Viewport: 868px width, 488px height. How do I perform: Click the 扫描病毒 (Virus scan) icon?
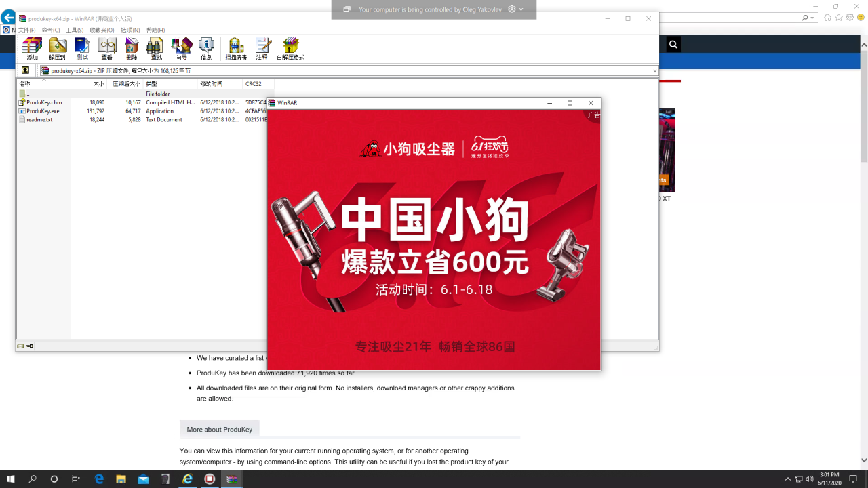click(x=236, y=49)
